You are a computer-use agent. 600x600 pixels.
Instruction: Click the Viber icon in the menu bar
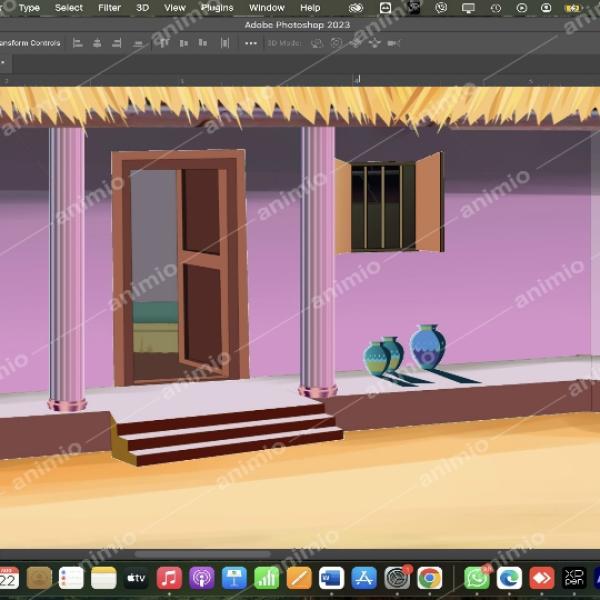click(x=441, y=8)
